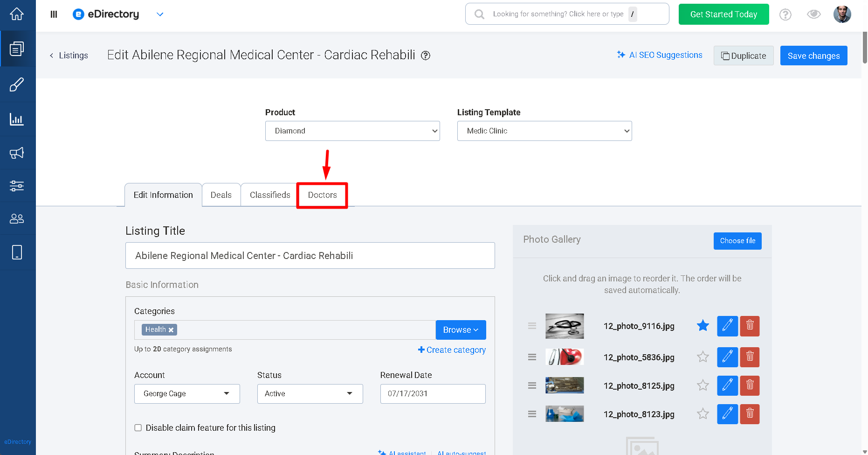Focus the global search box
Screen dimensions: 868x455
click(567, 14)
